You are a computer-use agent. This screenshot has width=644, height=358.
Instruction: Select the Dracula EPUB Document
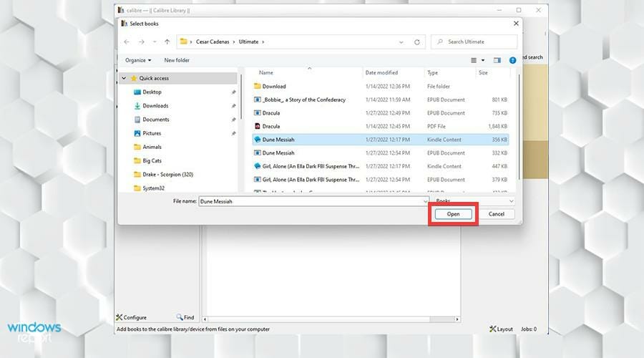380,112
